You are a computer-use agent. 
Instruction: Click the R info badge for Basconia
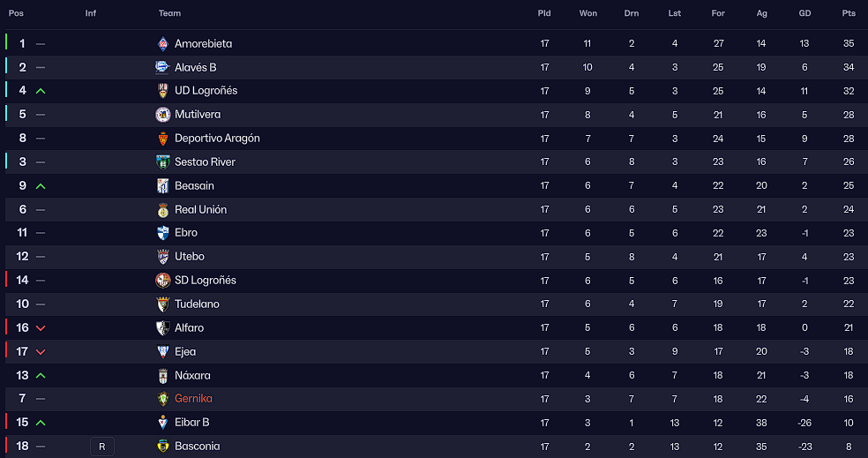pos(101,447)
